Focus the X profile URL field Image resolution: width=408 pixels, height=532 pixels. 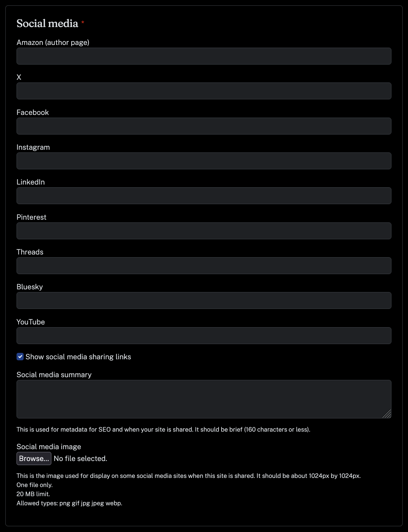[x=204, y=91]
